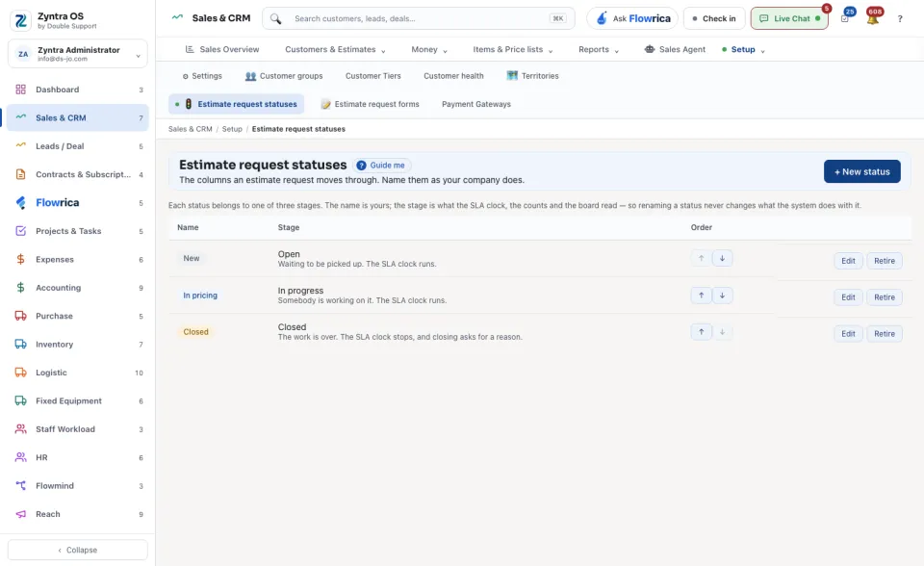
Task: Edit the In pricing status
Action: (848, 297)
